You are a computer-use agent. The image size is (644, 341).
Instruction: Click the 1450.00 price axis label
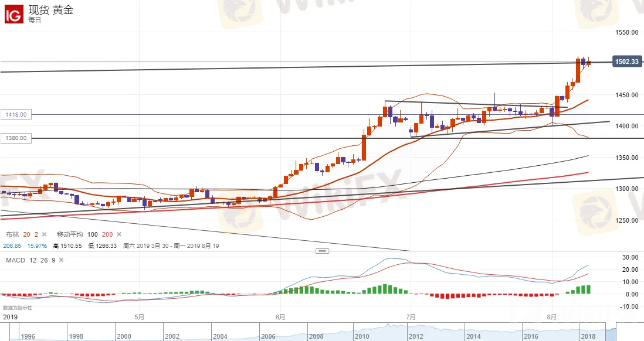click(x=627, y=95)
